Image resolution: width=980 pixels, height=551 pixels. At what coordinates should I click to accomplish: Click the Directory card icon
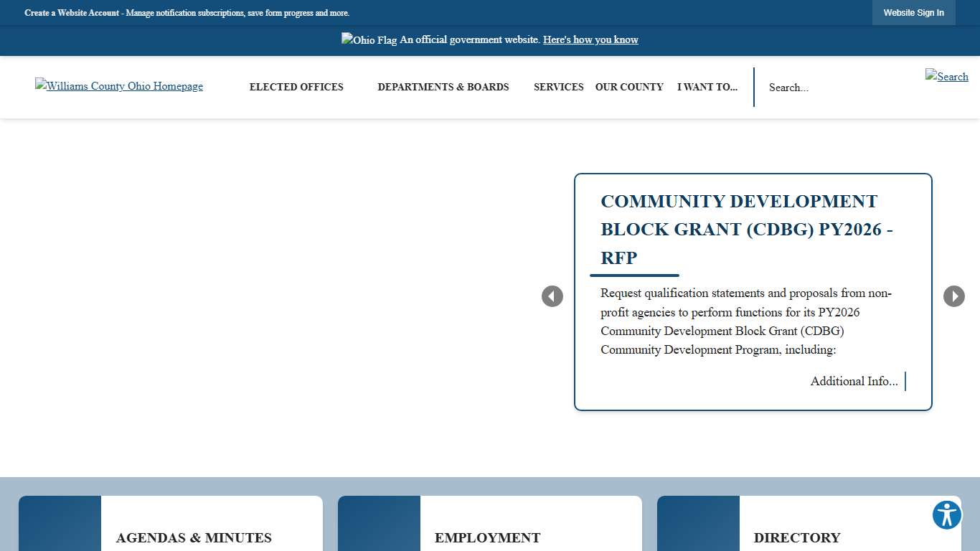pos(698,524)
